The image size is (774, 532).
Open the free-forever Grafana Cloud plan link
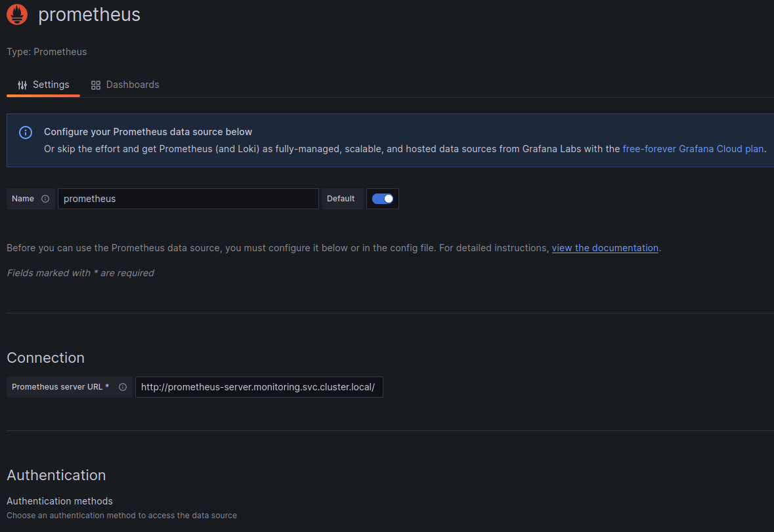693,149
